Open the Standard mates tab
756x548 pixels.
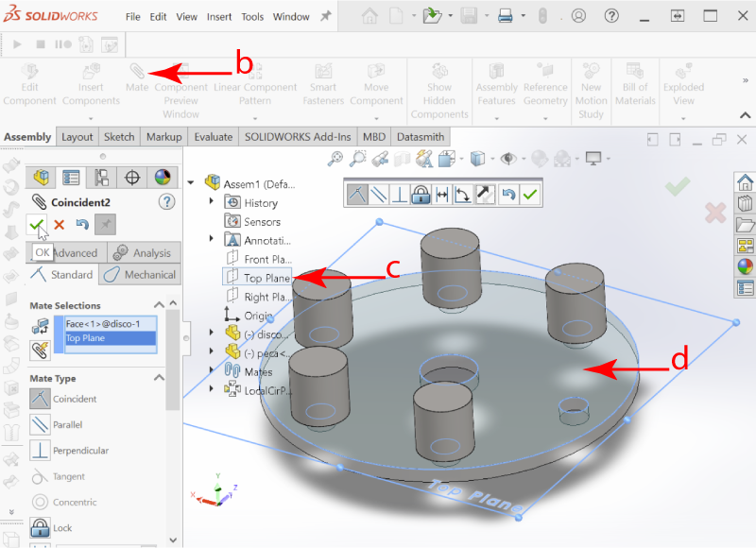point(62,274)
